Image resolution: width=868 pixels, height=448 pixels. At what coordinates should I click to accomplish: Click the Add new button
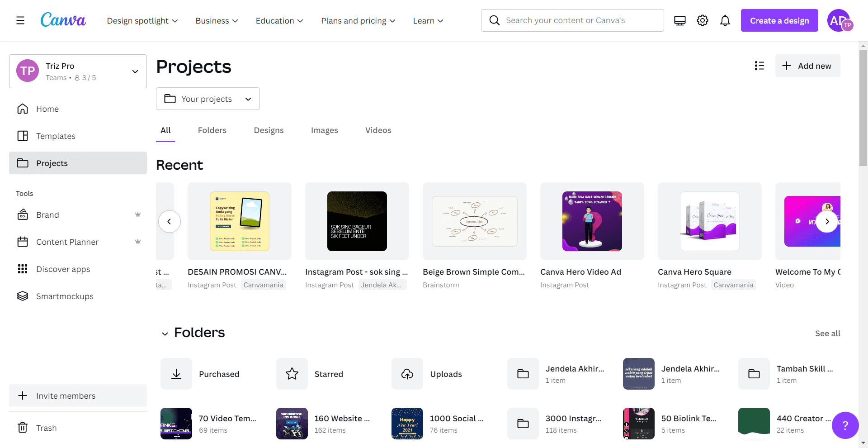pos(807,66)
